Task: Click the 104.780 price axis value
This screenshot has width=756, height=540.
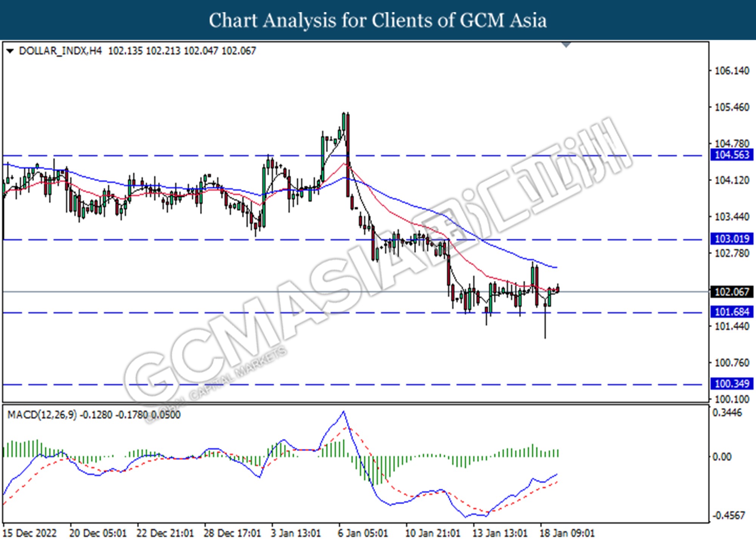Action: [x=732, y=144]
